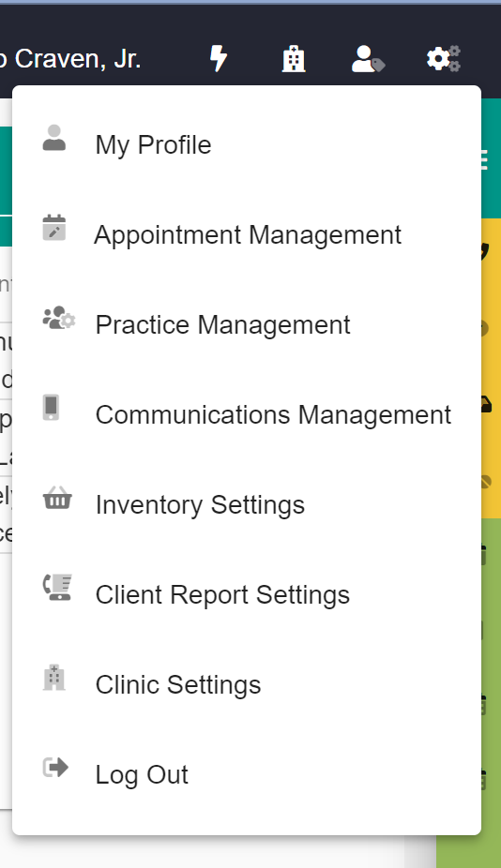Toggle the settings gears icon
The width and height of the screenshot is (501, 868).
[444, 58]
